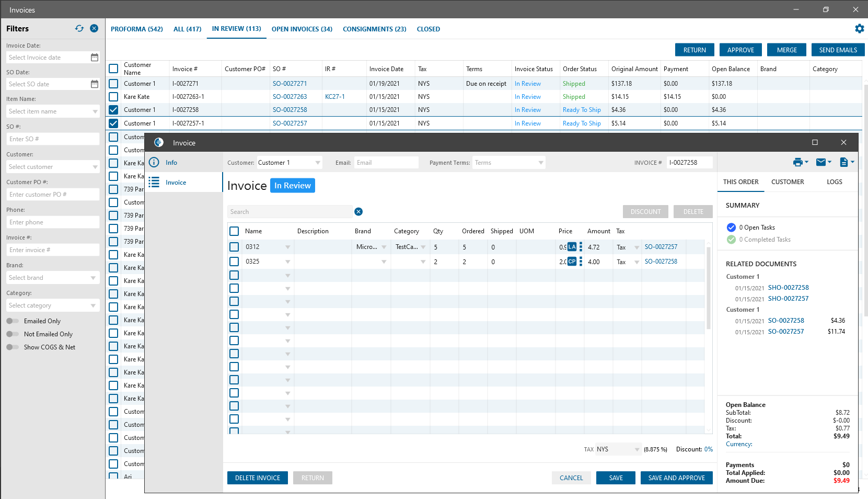Check the box for line item 0325
Viewport: 868px width, 499px height.
click(x=234, y=262)
